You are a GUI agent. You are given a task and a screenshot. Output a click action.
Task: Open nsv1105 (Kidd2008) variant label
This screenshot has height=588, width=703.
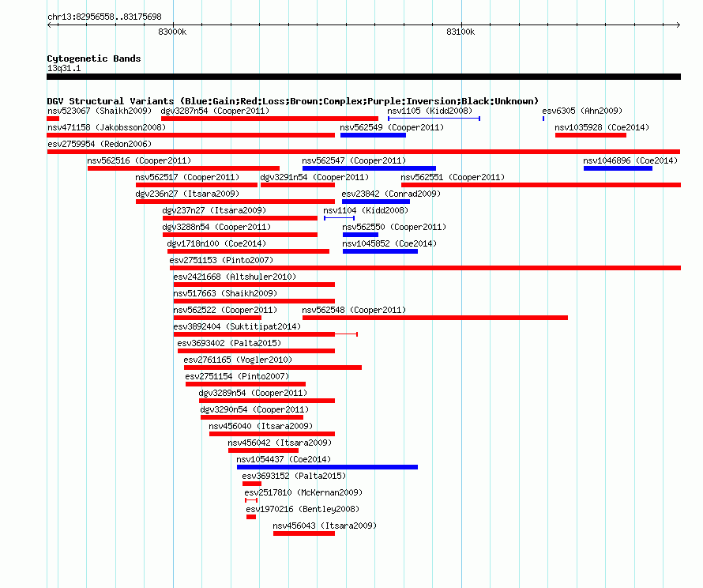pyautogui.click(x=430, y=111)
